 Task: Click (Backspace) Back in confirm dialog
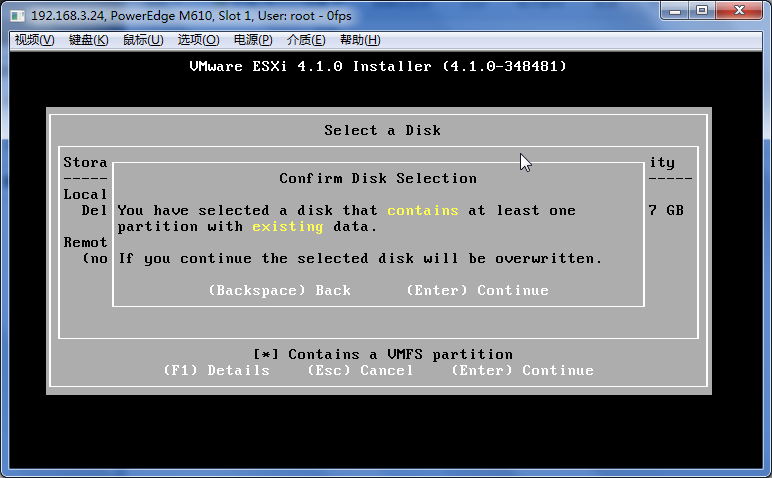280,290
